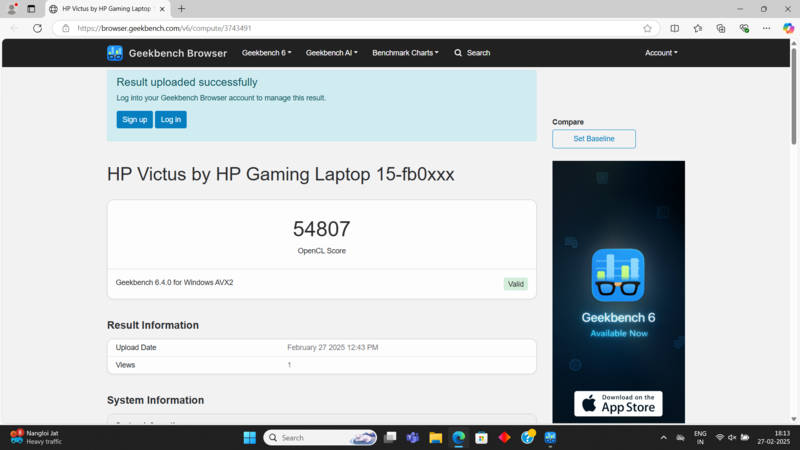Screen dimensions: 800x450
Task: Click the HP Victus laptop page heading
Action: click(x=281, y=174)
